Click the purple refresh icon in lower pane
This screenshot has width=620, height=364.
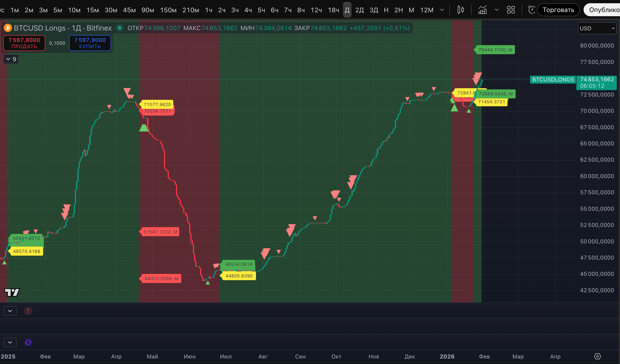(28, 342)
